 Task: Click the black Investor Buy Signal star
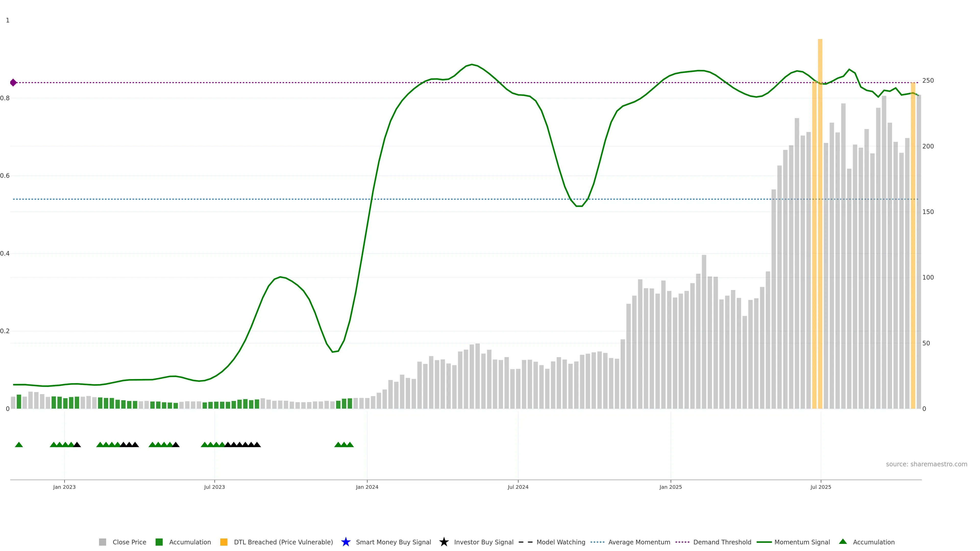pos(444,542)
